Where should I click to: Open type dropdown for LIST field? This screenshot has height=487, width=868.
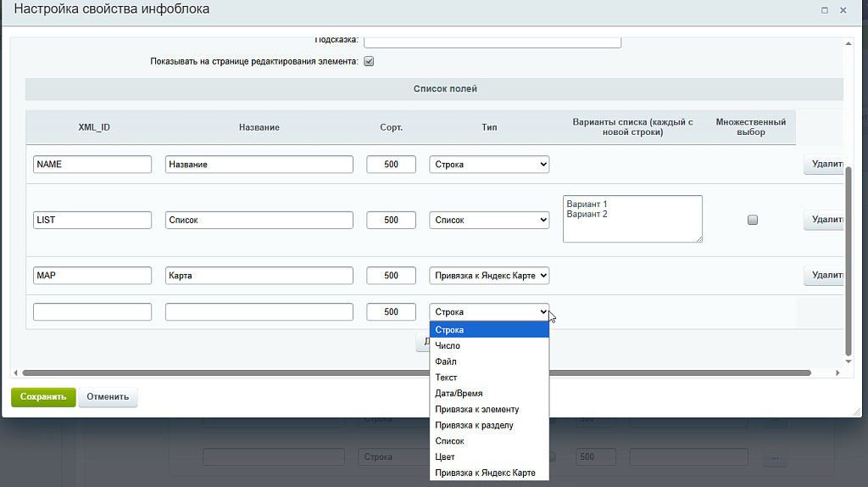[489, 220]
